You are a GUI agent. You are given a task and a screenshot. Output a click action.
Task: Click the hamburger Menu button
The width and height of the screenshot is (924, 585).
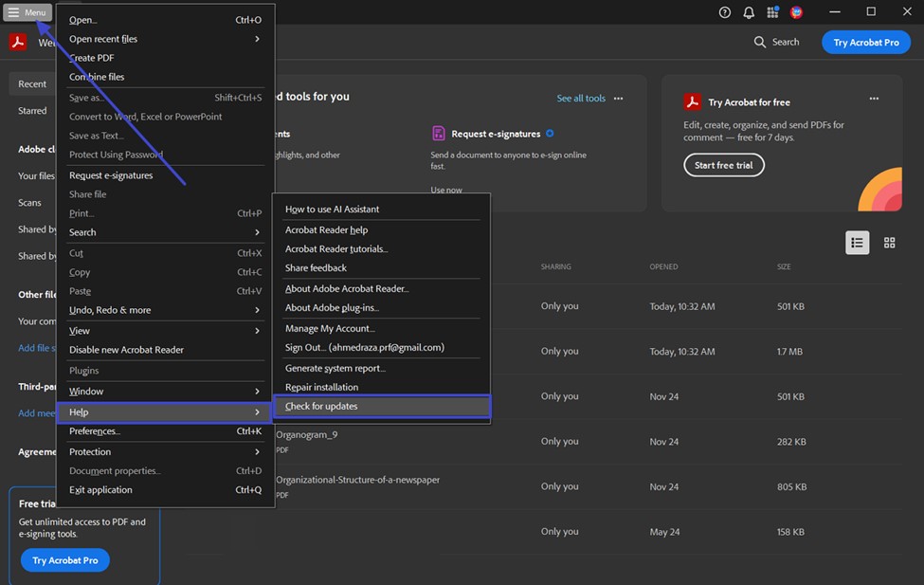pos(27,12)
